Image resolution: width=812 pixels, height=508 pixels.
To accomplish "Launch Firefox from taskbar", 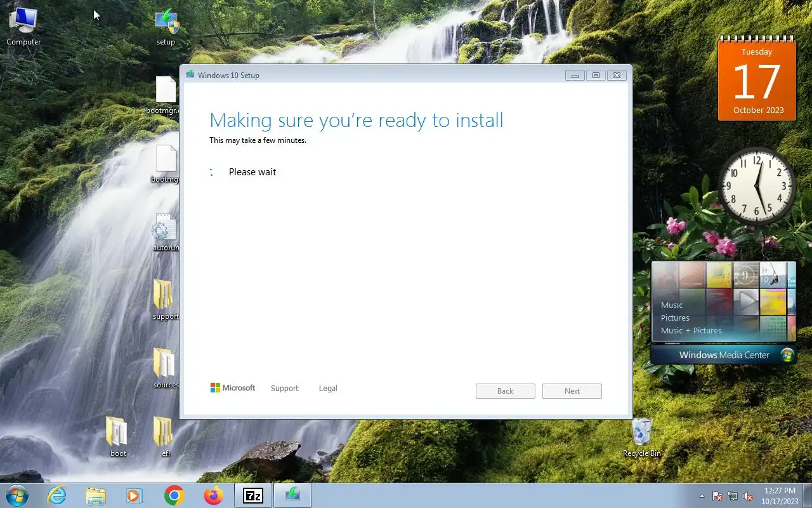I will click(214, 495).
